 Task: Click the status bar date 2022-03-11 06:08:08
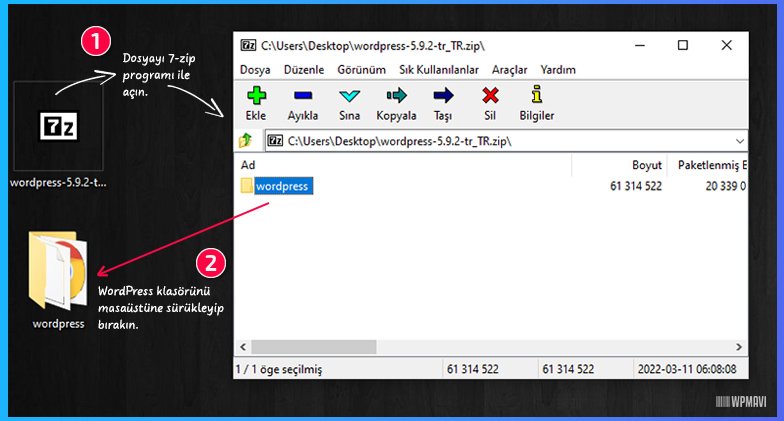[686, 370]
